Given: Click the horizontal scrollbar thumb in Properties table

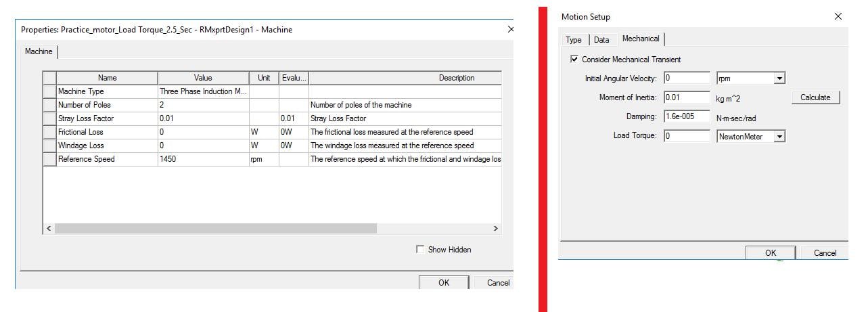Looking at the screenshot, I should coord(215,229).
